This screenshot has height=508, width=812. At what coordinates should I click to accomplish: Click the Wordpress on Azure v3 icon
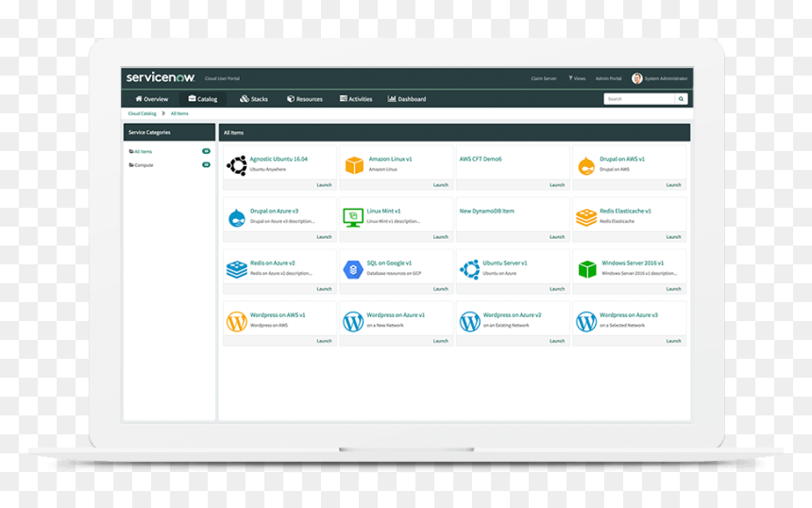coord(586,322)
